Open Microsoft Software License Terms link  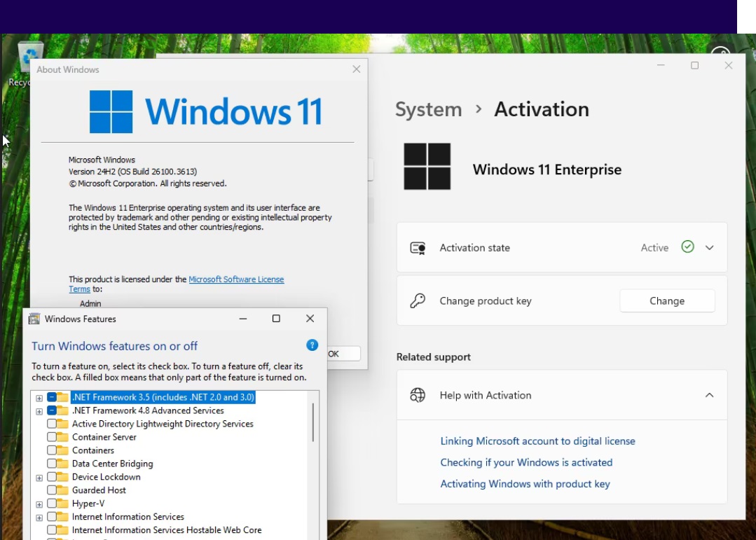pos(236,279)
